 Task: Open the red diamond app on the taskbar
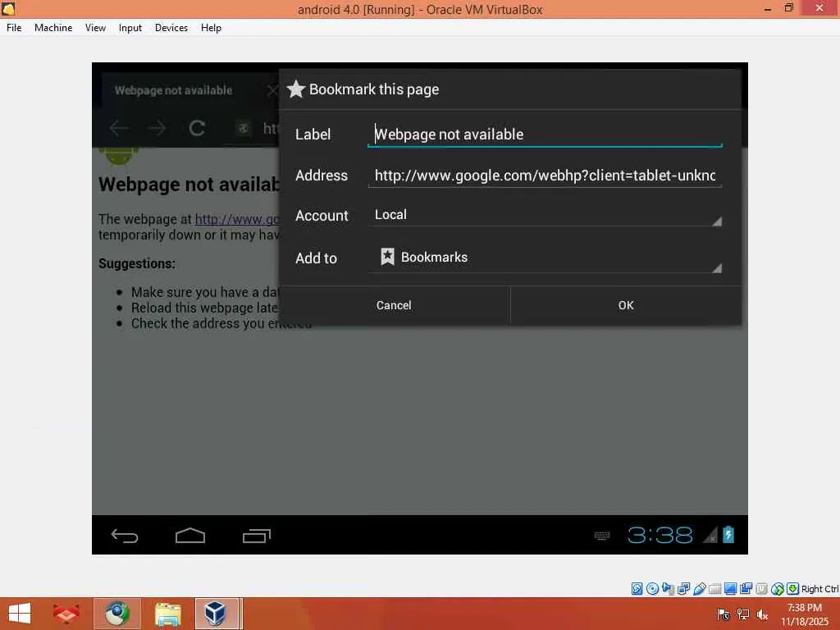[x=66, y=614]
